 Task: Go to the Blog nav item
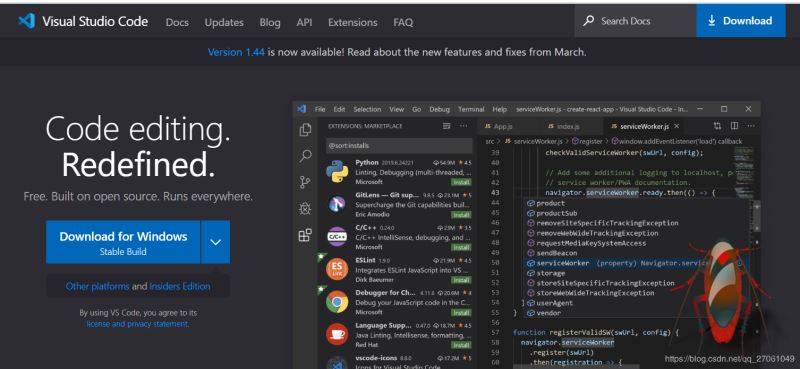click(x=270, y=22)
